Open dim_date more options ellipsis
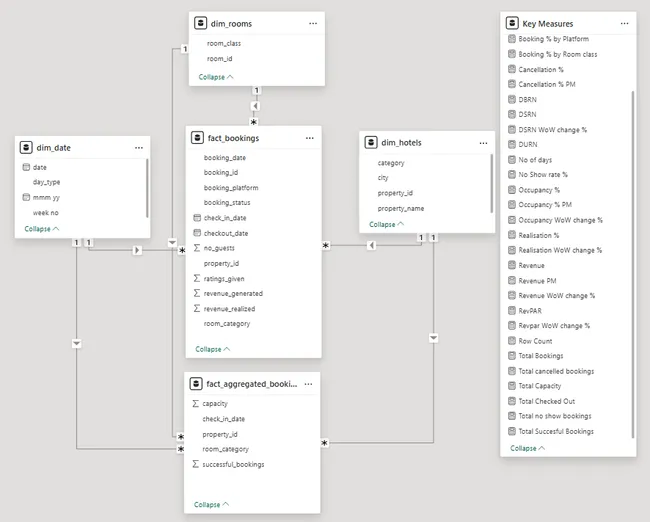This screenshot has height=522, width=650. tap(139, 148)
